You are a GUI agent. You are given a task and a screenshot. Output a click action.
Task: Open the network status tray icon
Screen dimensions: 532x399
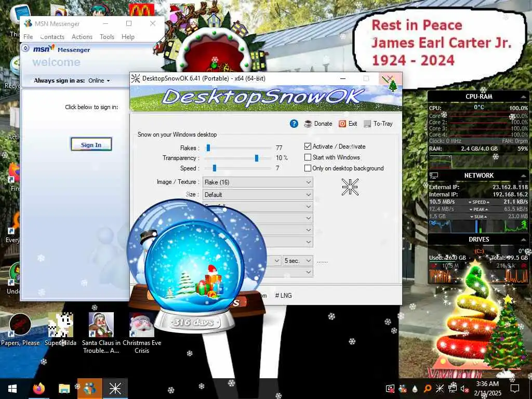point(452,389)
